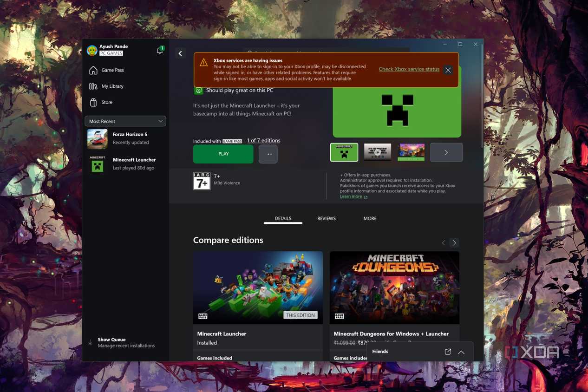588x392 pixels.
Task: Click the search box at top
Action: [326, 51]
